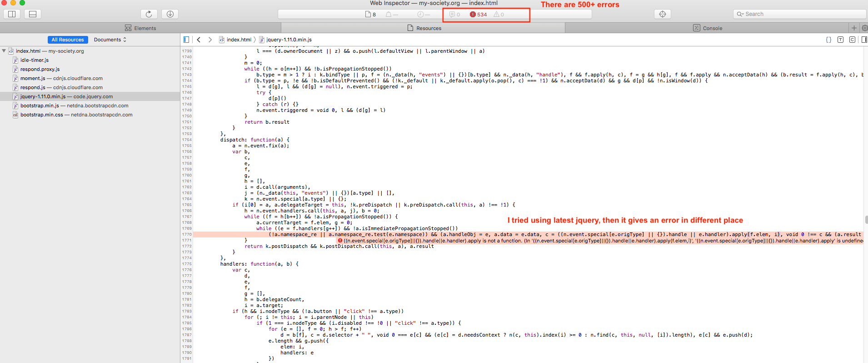Add a new inspector tab
The image size is (868, 363).
coord(854,28)
